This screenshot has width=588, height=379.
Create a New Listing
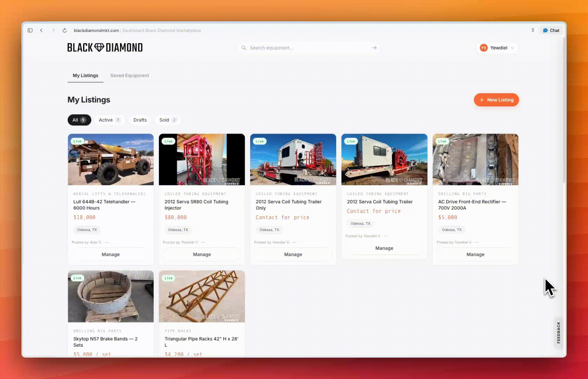[496, 100]
